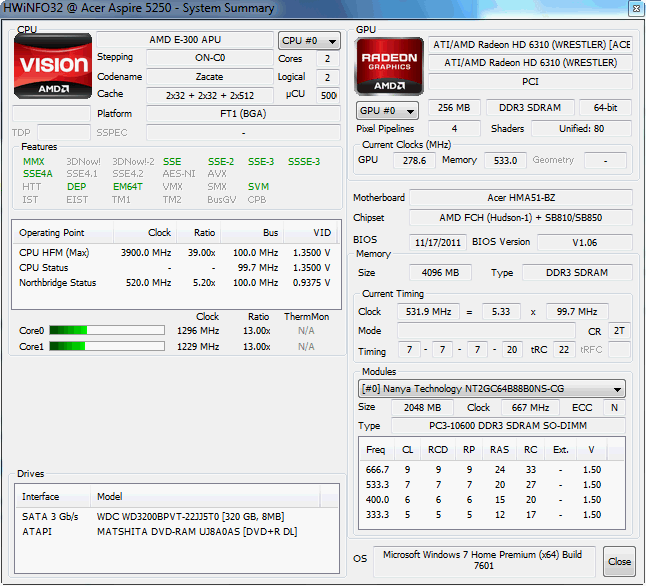Screen dimensions: 646x586
Task: Click the RAS column header in module timings
Action: 499,450
